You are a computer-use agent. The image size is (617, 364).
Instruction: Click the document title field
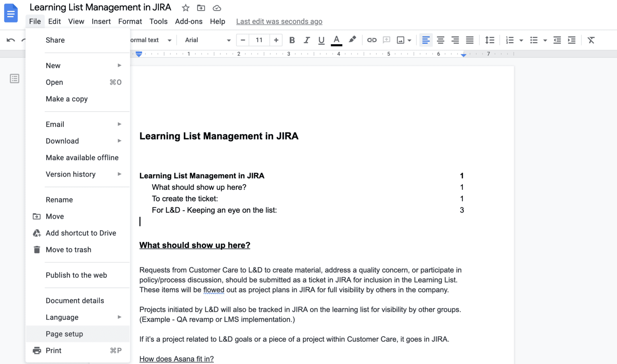click(x=100, y=7)
